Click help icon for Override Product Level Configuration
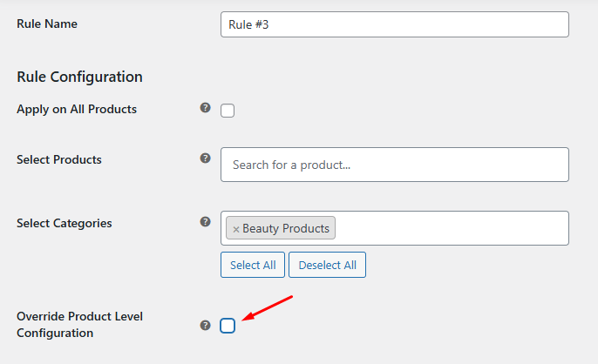 [x=206, y=325]
